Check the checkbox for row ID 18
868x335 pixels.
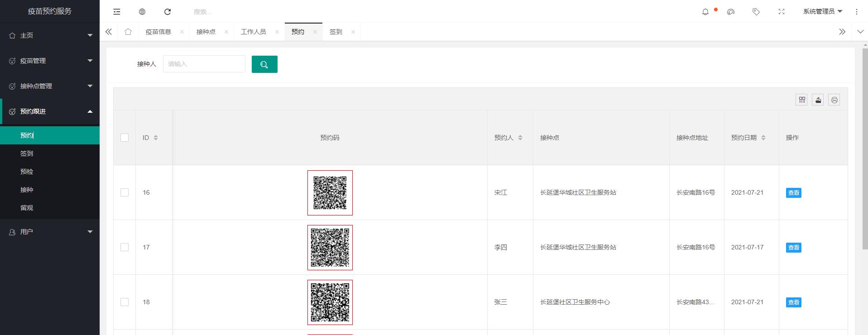click(125, 302)
